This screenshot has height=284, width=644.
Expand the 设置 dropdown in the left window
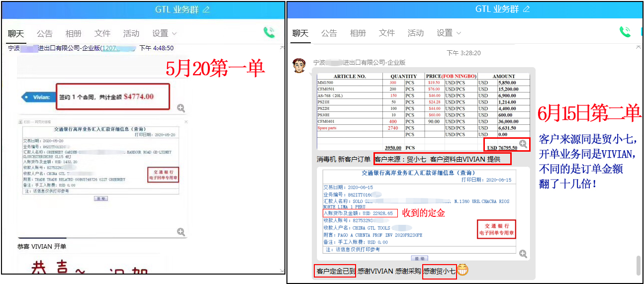[x=165, y=33]
